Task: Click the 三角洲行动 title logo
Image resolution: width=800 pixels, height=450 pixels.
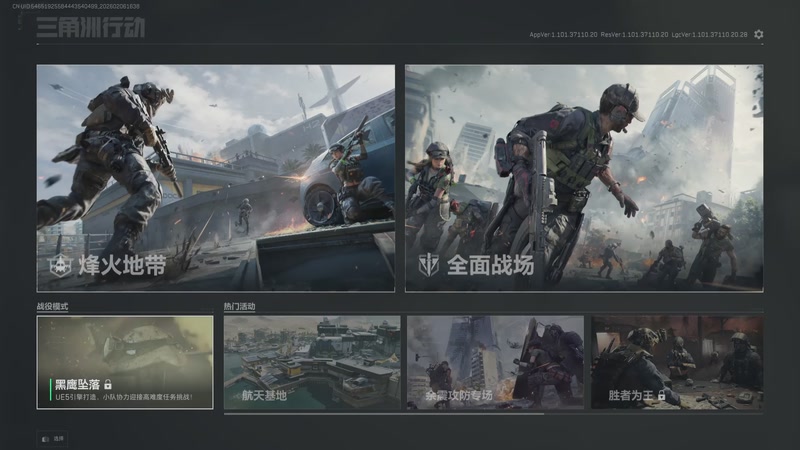Action: pos(91,27)
